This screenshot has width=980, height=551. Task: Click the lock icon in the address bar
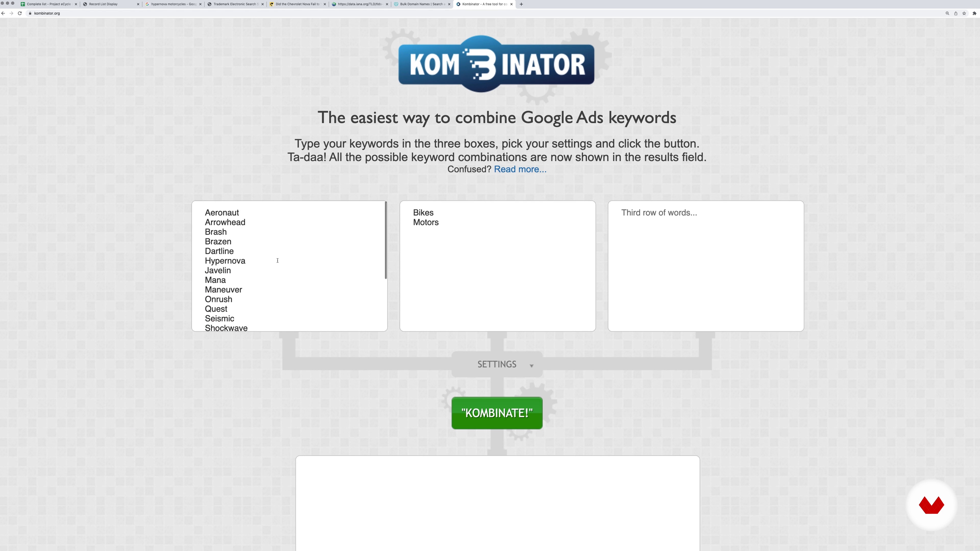tap(30, 13)
